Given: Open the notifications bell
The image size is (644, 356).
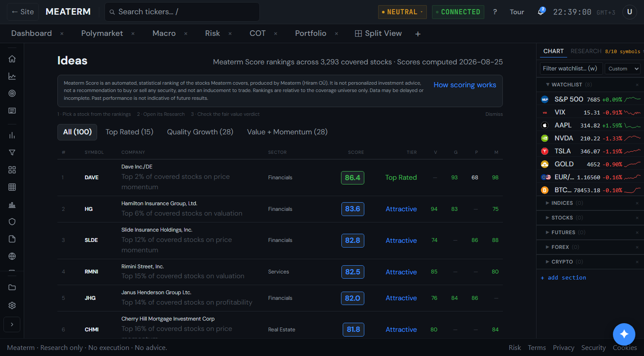Looking at the screenshot, I should pos(540,12).
